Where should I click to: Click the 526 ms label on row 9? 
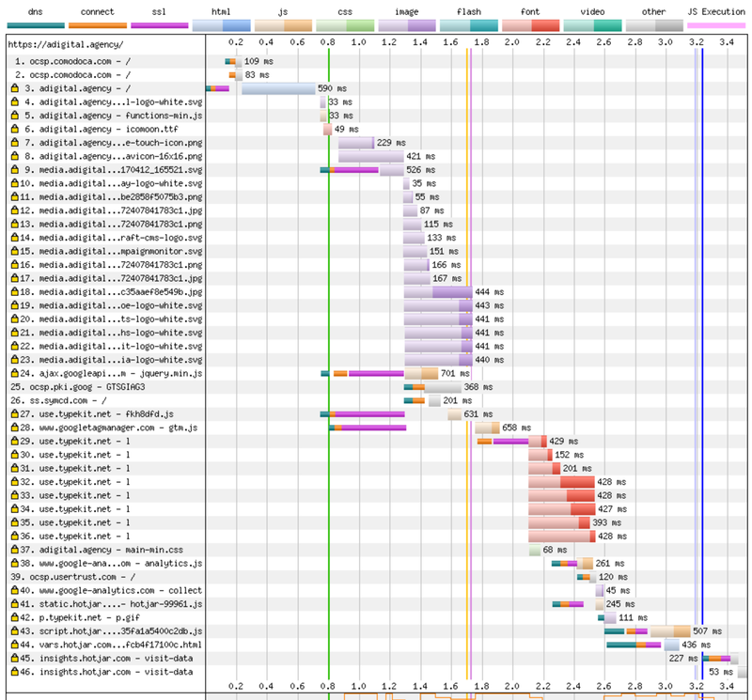point(420,170)
